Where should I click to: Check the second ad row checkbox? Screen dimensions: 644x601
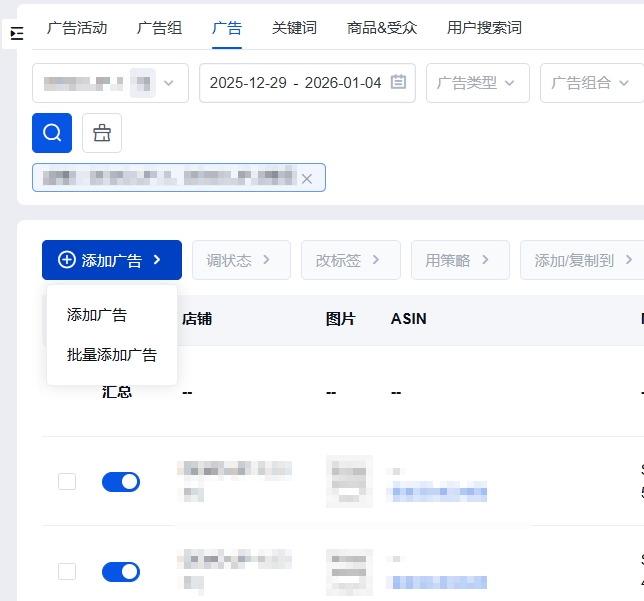(x=67, y=572)
